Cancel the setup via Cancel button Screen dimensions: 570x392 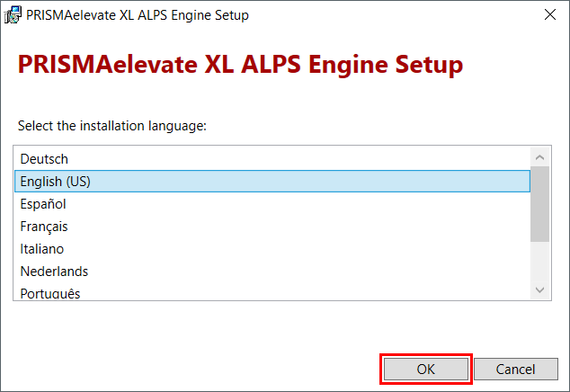(x=515, y=370)
